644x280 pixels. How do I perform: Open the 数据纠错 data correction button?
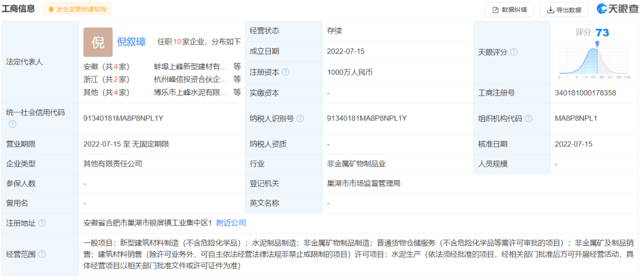click(x=509, y=10)
